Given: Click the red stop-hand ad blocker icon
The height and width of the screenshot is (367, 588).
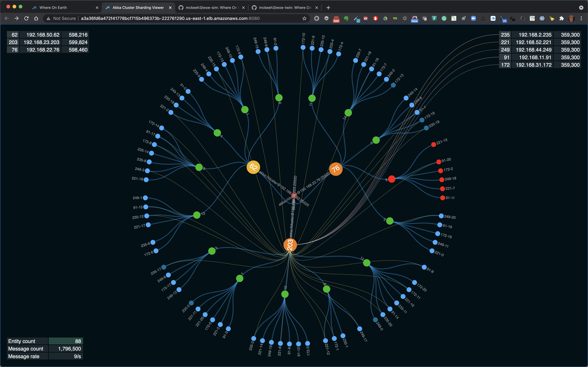Looking at the screenshot, I should [375, 19].
